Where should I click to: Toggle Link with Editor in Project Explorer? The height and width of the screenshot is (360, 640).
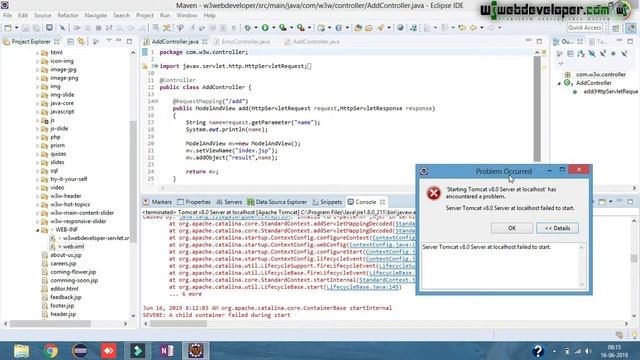point(81,42)
